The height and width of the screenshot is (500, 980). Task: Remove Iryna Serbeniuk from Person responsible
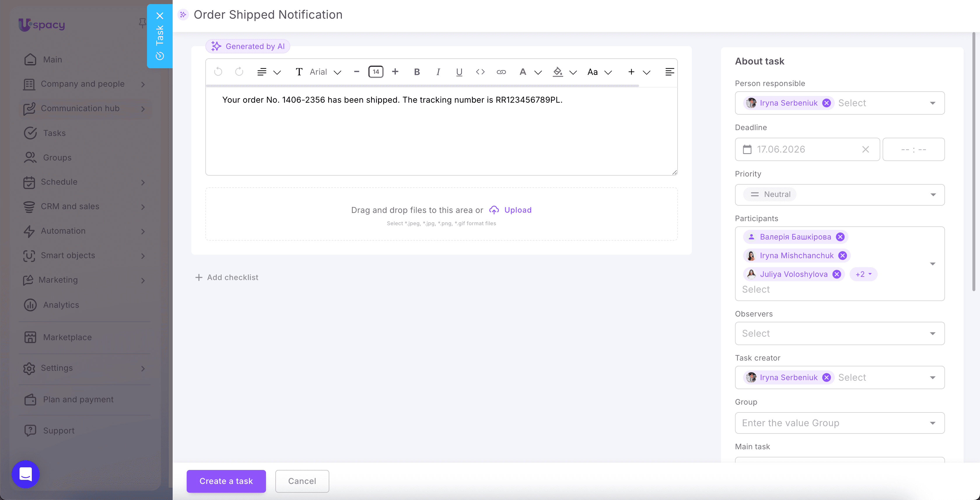[x=826, y=103]
